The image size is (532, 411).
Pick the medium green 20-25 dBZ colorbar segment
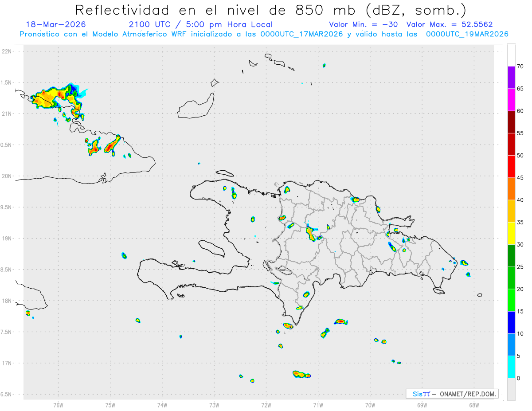[511, 278]
